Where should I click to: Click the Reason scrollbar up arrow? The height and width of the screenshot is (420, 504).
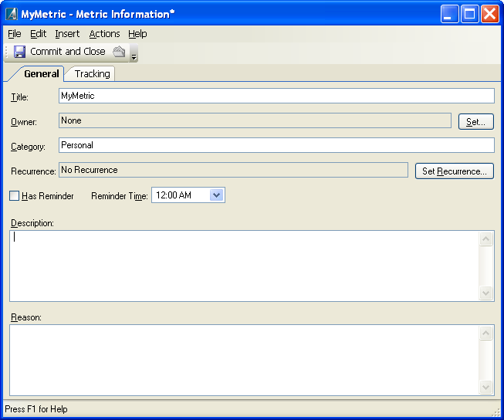coord(485,334)
